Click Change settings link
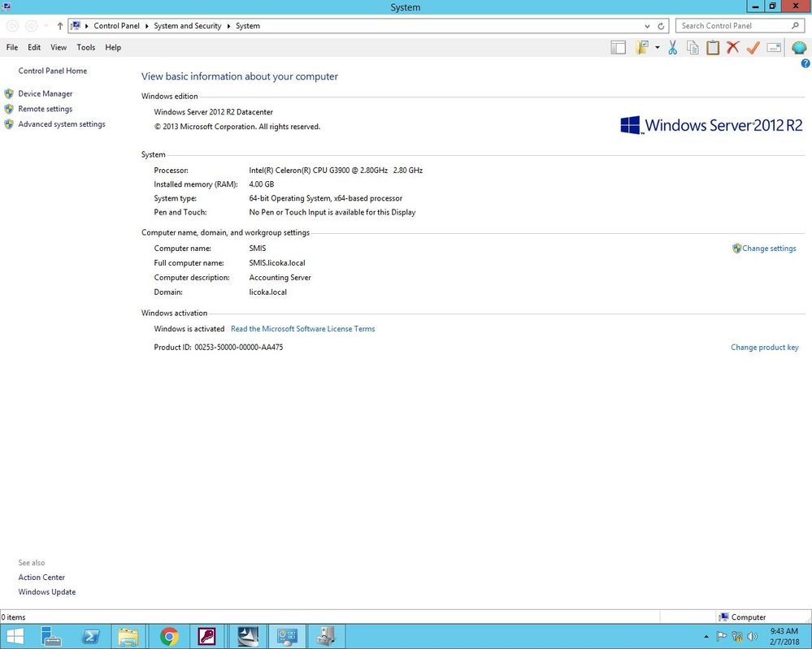812x649 pixels. click(769, 249)
